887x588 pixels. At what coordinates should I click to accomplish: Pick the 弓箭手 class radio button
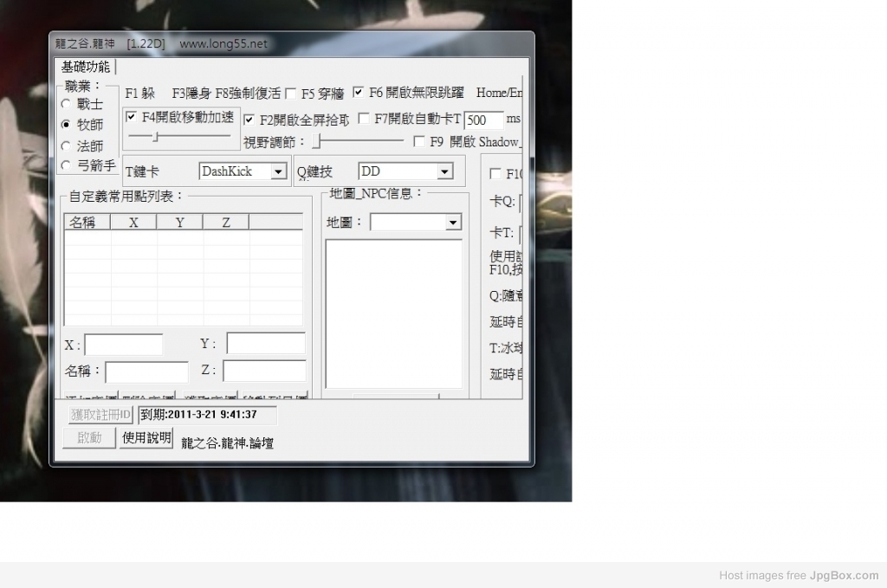pyautogui.click(x=66, y=165)
